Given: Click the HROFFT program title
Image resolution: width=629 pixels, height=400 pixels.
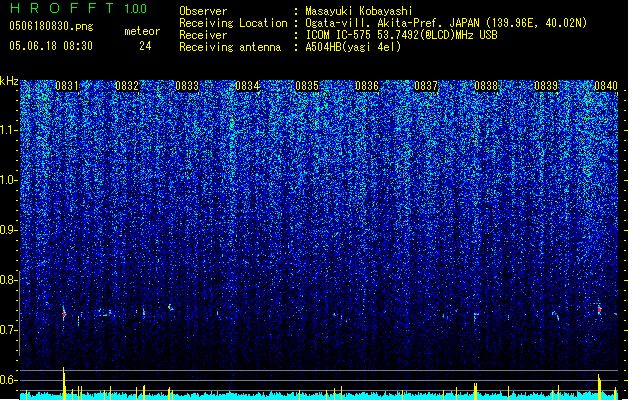Looking at the screenshot, I should click(x=63, y=8).
